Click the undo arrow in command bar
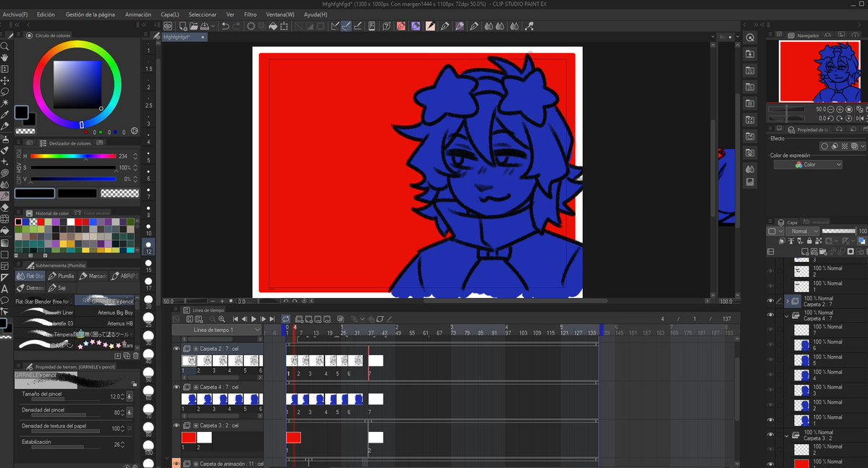Image resolution: width=868 pixels, height=468 pixels. coord(225,26)
